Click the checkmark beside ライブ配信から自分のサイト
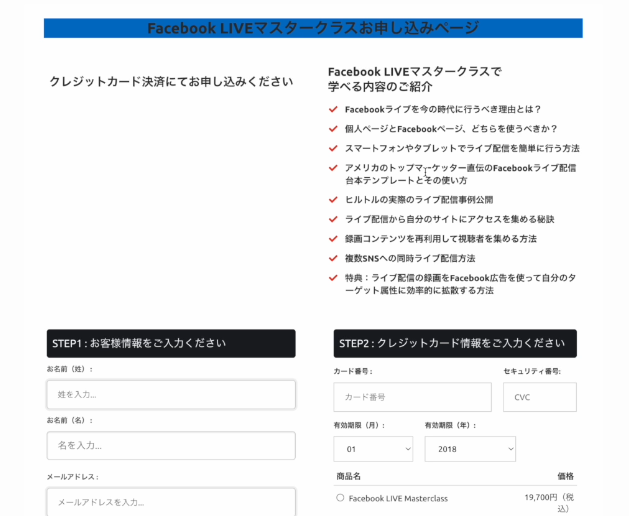Image resolution: width=629 pixels, height=516 pixels. tap(333, 219)
